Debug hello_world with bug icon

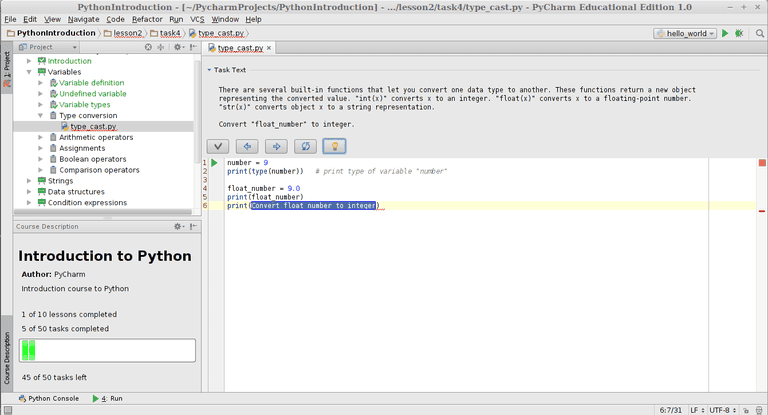coord(739,33)
